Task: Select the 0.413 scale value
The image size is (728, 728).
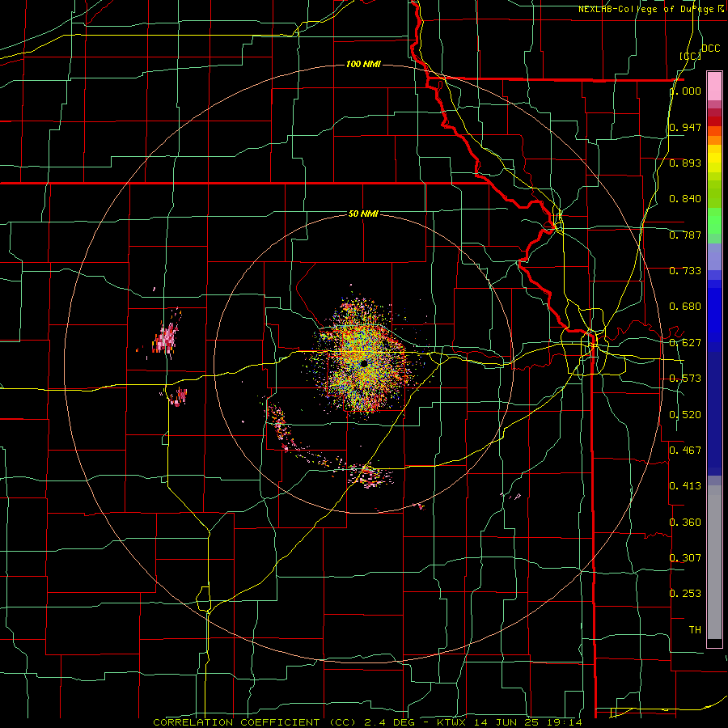Action: click(685, 486)
